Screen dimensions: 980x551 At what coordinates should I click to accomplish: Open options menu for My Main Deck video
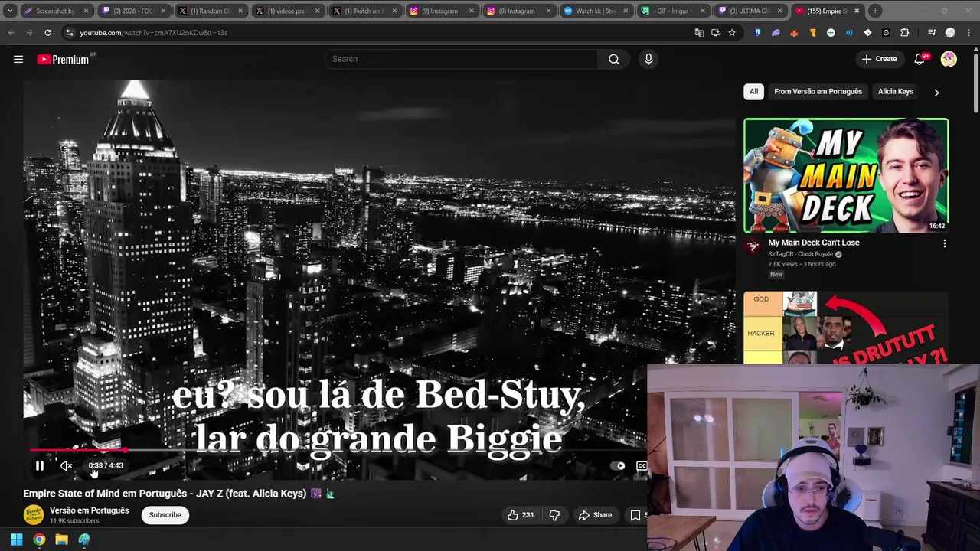pyautogui.click(x=944, y=243)
